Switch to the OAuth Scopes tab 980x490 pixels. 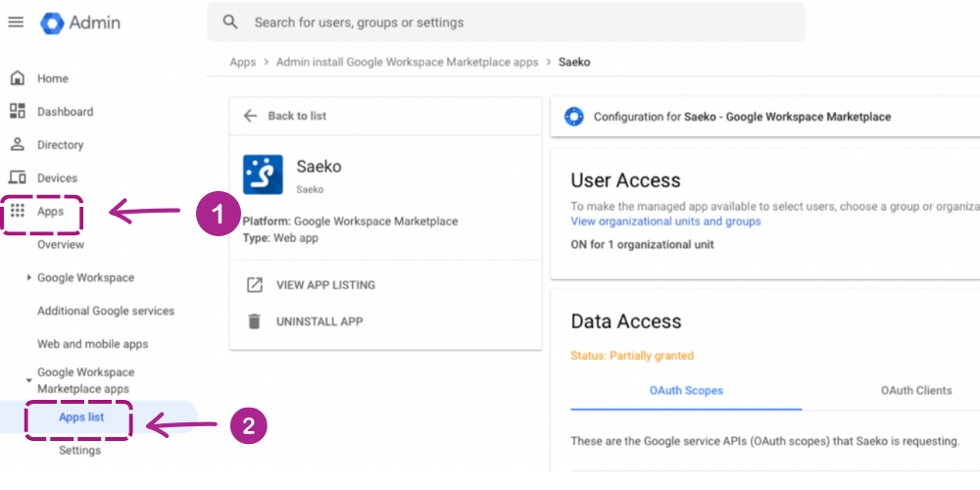coord(686,391)
